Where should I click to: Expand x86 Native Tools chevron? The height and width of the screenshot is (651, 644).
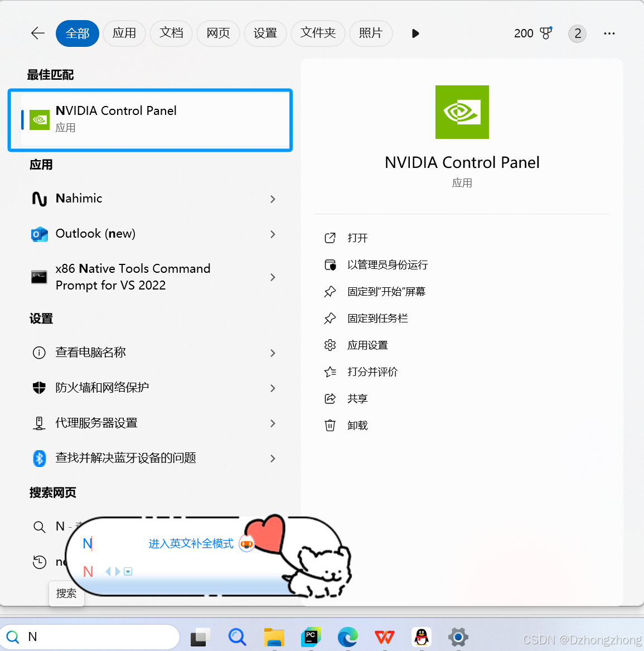[x=273, y=277]
